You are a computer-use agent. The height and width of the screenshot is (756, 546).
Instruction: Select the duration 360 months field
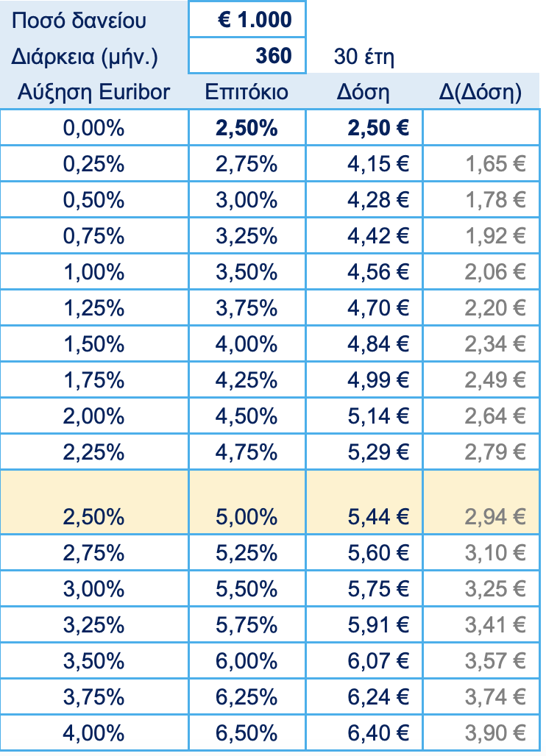point(247,55)
